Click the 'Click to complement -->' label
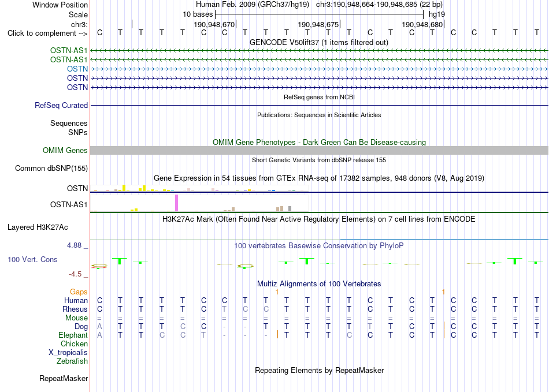The image size is (549, 392). pyautogui.click(x=47, y=33)
